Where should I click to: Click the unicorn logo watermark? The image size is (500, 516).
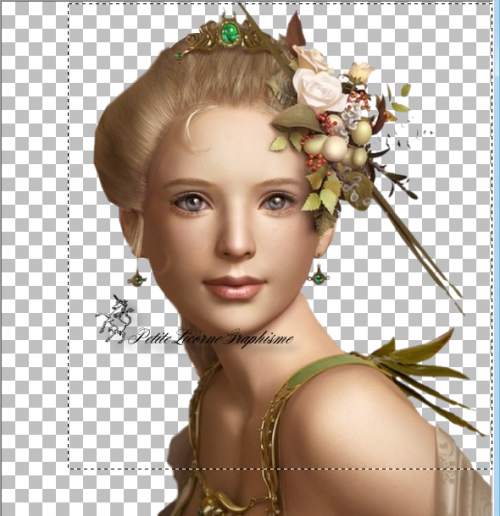pos(115,319)
